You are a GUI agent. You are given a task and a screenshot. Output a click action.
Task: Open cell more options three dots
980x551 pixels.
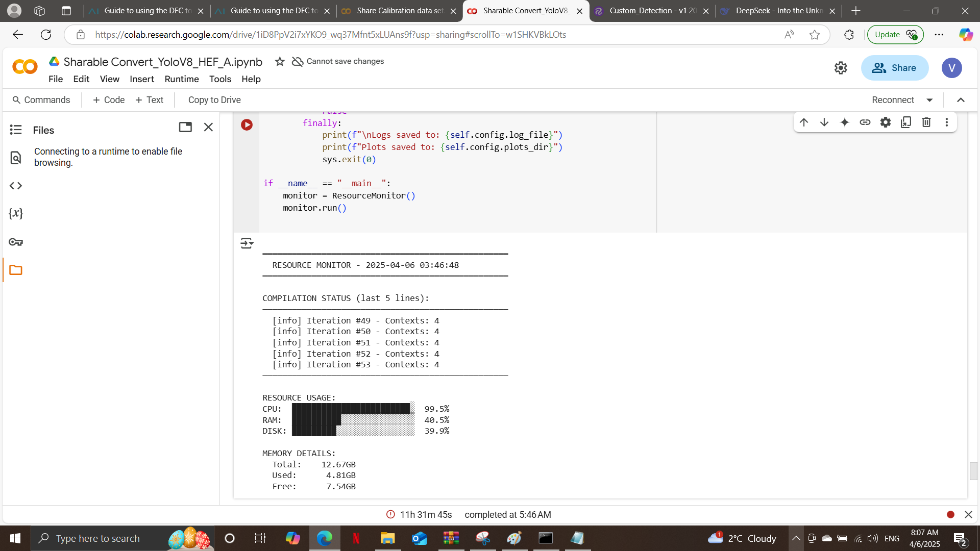click(947, 122)
